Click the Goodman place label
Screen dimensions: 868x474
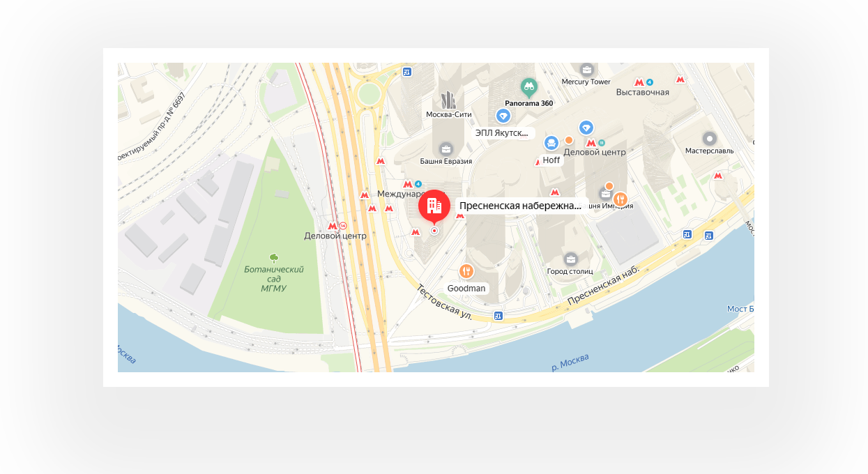coord(466,288)
